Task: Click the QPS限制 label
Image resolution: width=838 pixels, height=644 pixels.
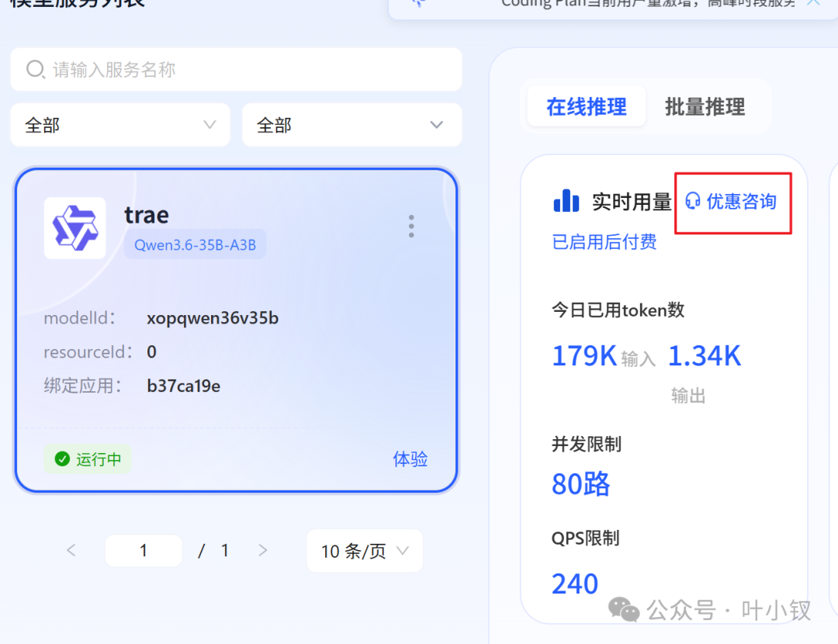Action: (x=585, y=538)
